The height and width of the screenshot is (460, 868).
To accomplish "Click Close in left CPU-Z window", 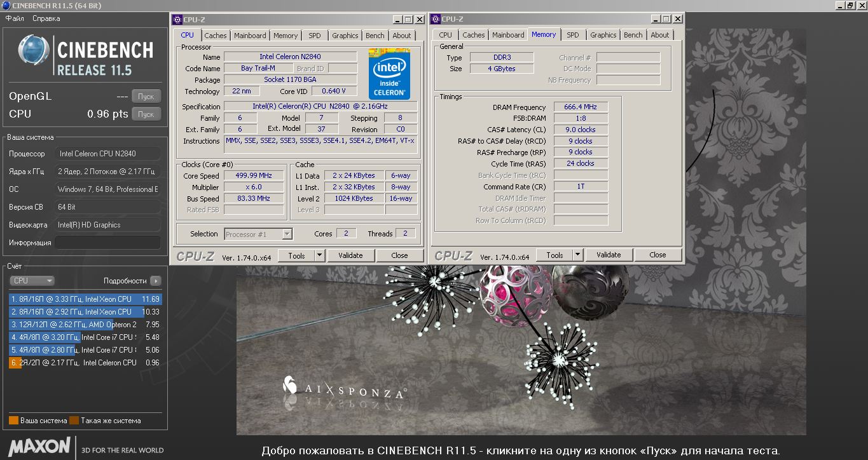I will [x=399, y=255].
